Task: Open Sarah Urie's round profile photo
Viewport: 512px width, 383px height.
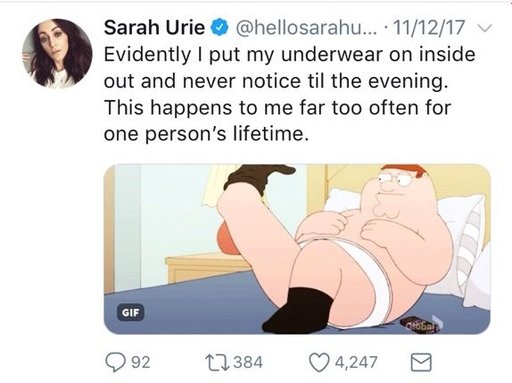Action: point(57,53)
